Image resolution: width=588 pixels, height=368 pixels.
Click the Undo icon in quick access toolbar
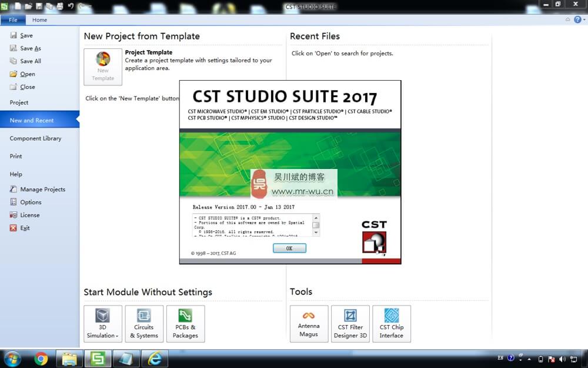(x=71, y=6)
